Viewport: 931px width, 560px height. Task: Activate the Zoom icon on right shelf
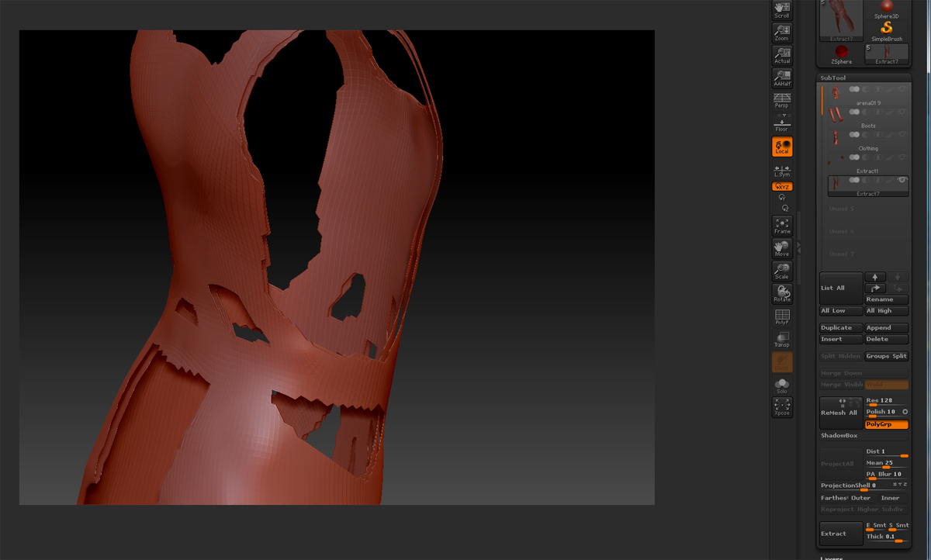pyautogui.click(x=782, y=31)
